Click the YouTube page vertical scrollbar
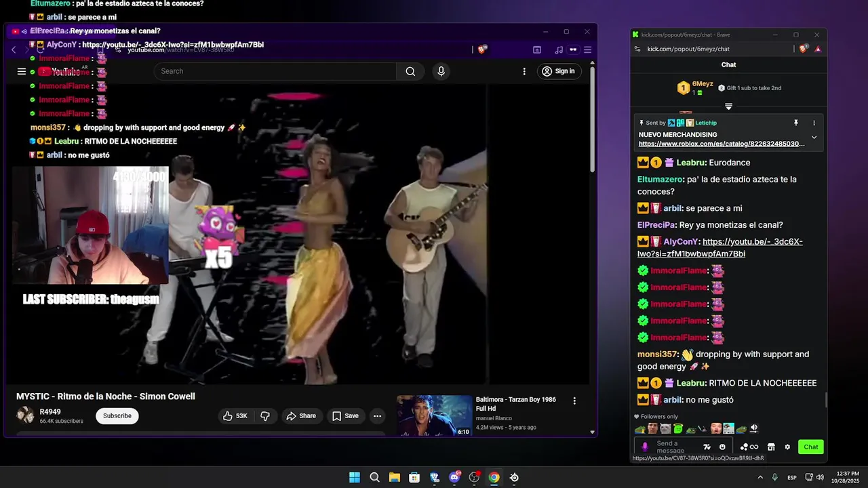The image size is (868, 488). click(592, 119)
